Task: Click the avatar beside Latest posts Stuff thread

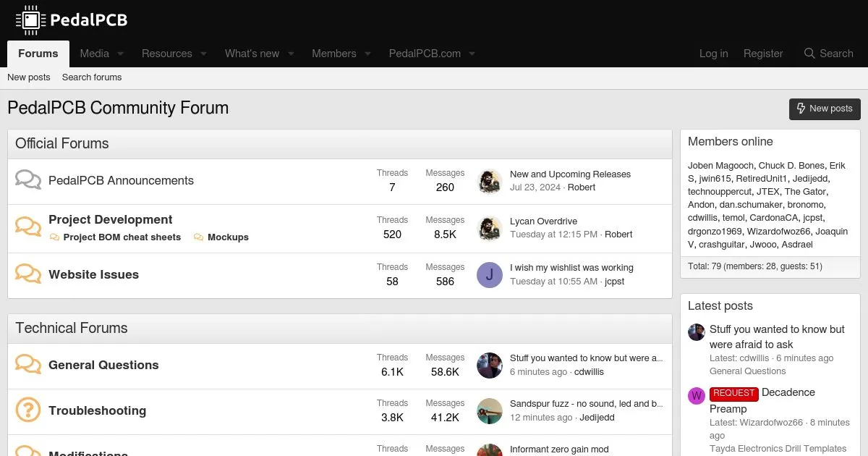Action: (697, 332)
